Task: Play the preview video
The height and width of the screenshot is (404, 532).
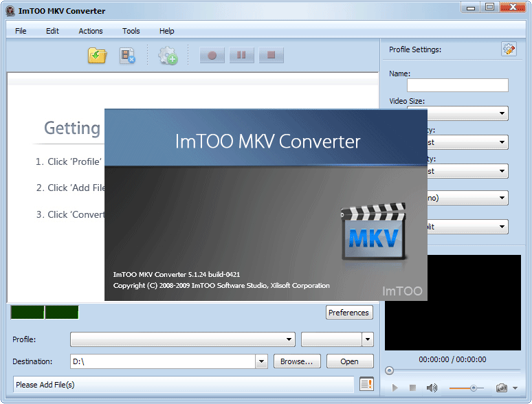Action: click(x=395, y=388)
